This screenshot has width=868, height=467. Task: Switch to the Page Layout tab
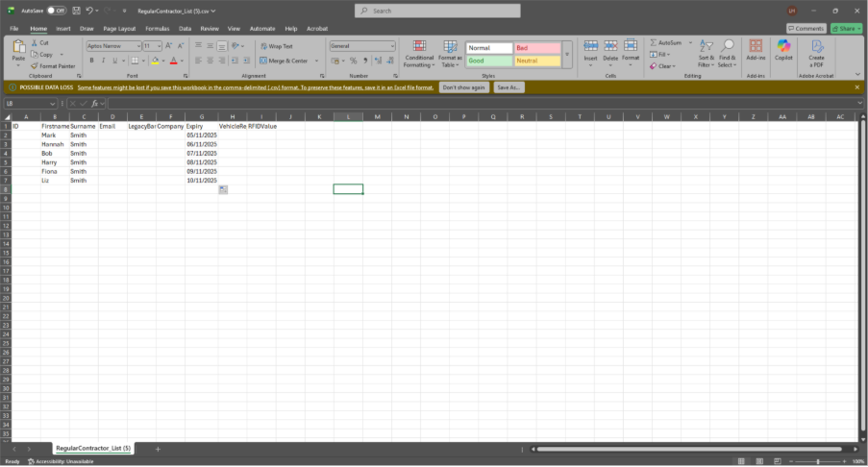pos(119,29)
